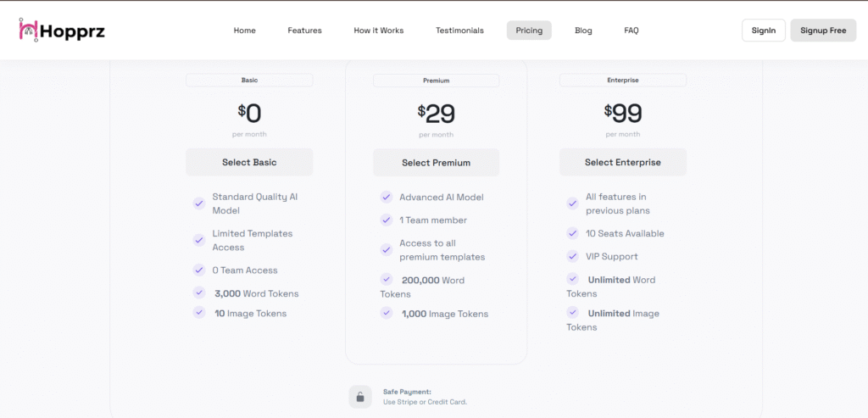Click checkmark icon next to Limited Templates Access
Image resolution: width=868 pixels, height=418 pixels.
pos(199,240)
